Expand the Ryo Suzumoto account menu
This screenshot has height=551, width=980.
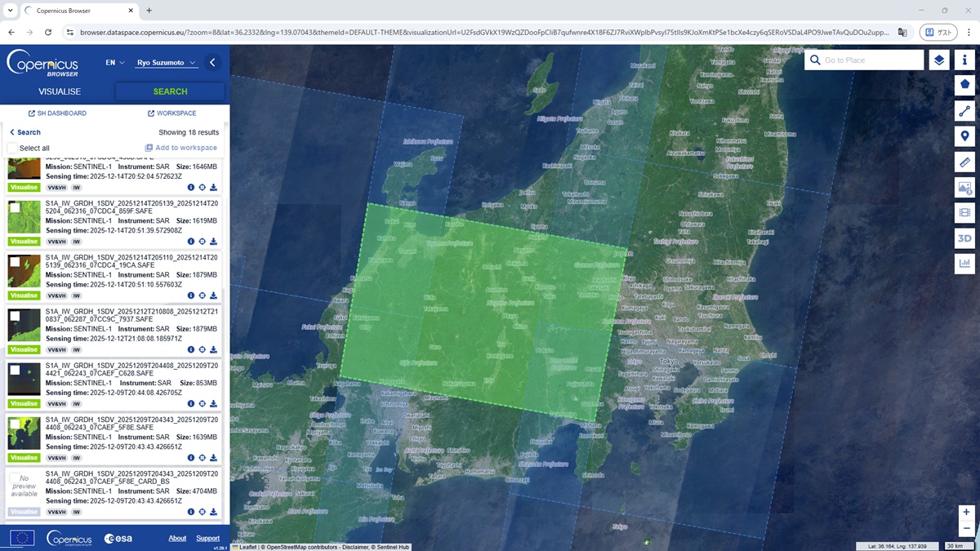(x=166, y=63)
